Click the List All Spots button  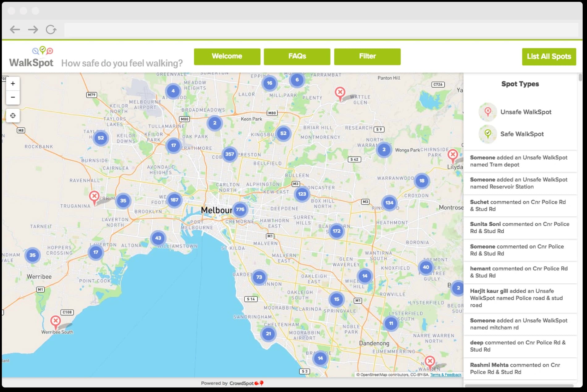pyautogui.click(x=549, y=56)
